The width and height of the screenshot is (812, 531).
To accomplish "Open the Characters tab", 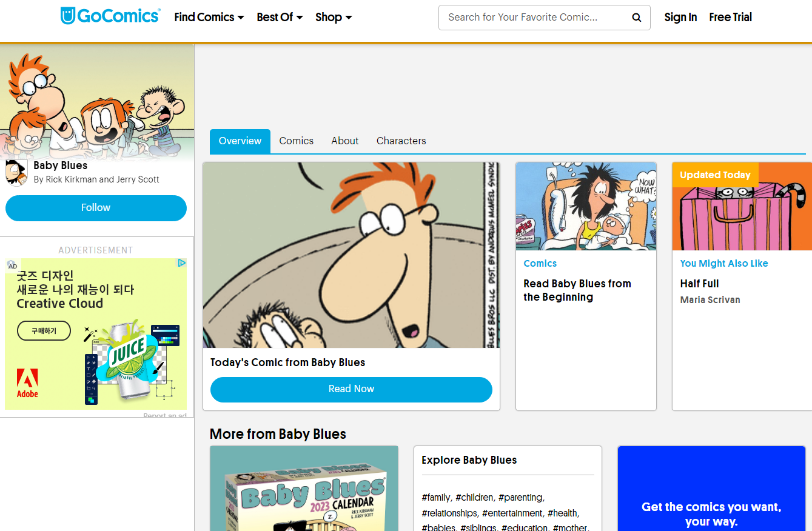I will point(401,141).
